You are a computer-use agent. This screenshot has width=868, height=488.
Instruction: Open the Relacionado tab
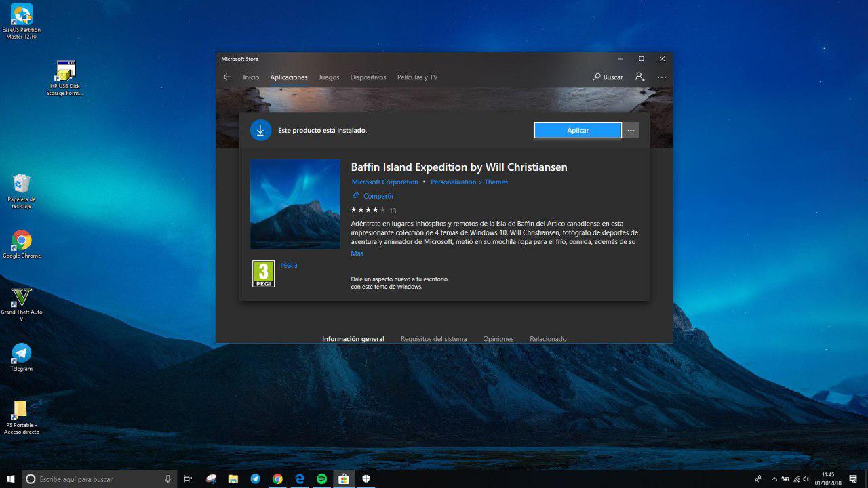click(x=548, y=339)
